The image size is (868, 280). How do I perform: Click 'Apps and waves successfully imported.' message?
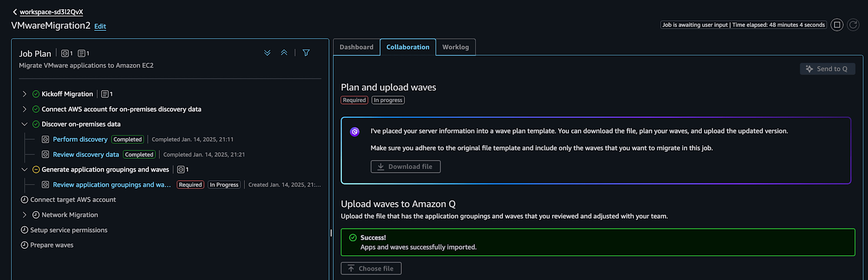418,247
